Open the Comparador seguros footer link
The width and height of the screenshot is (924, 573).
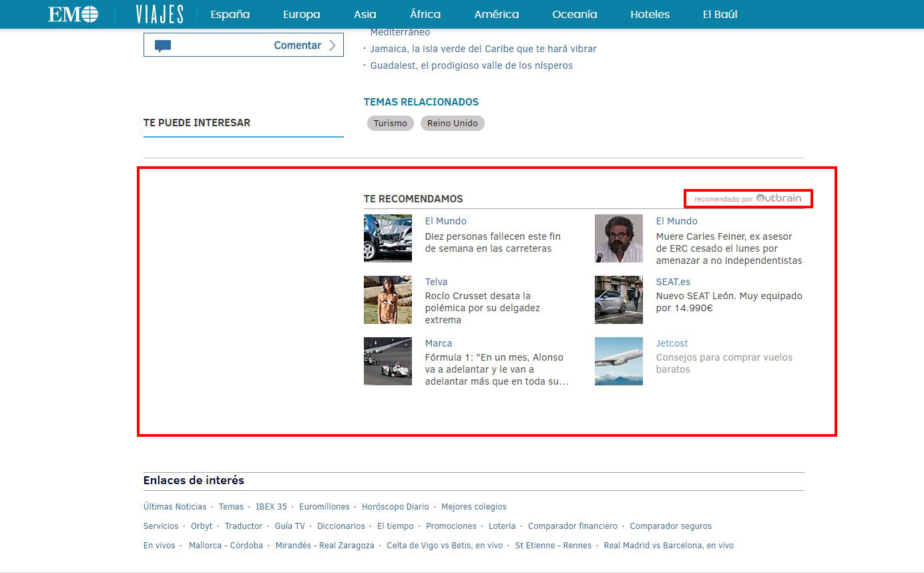pyautogui.click(x=671, y=526)
